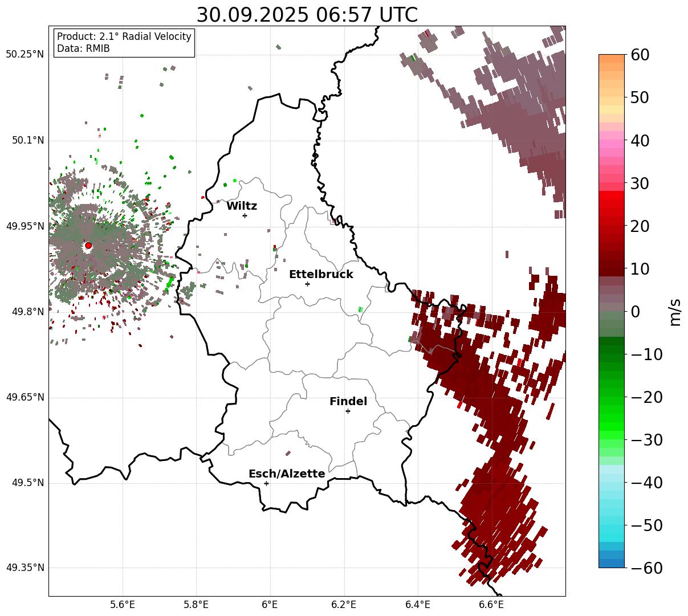The image size is (688, 616).
Task: Click the '49.65°N' latitude label
Action: 25,397
